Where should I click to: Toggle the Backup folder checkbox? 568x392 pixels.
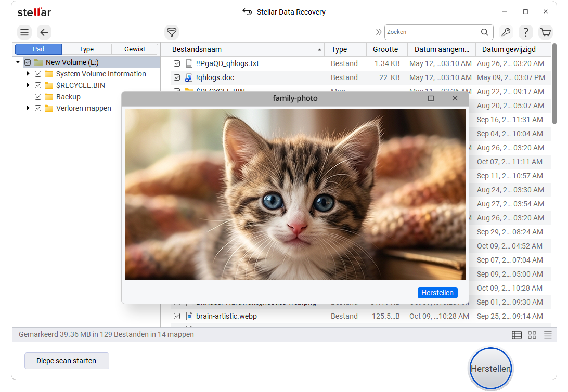tap(38, 97)
